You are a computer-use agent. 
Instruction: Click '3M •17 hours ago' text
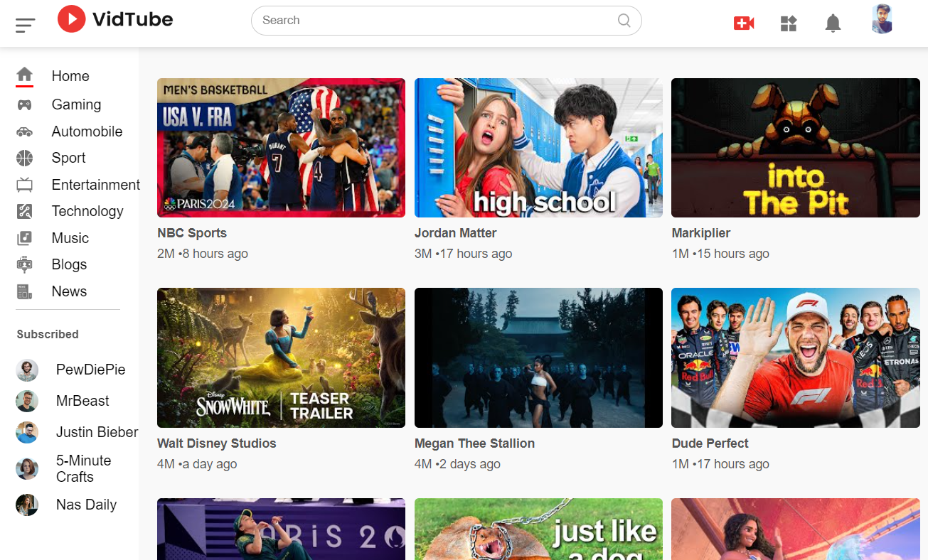[x=463, y=254]
